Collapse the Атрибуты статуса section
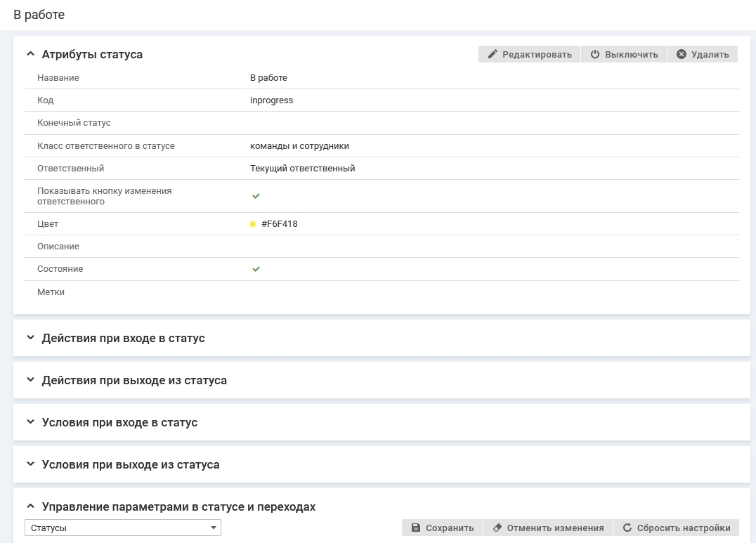 (30, 54)
